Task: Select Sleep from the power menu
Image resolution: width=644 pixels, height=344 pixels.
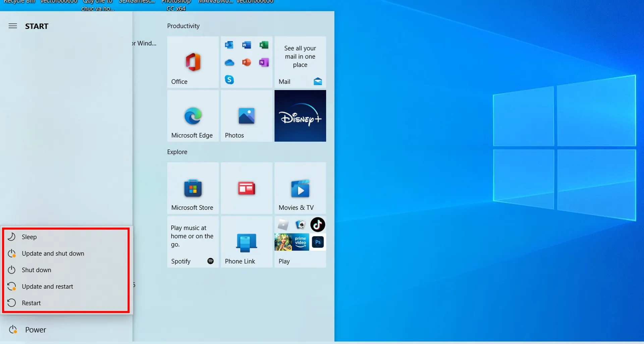Action: (x=66, y=237)
